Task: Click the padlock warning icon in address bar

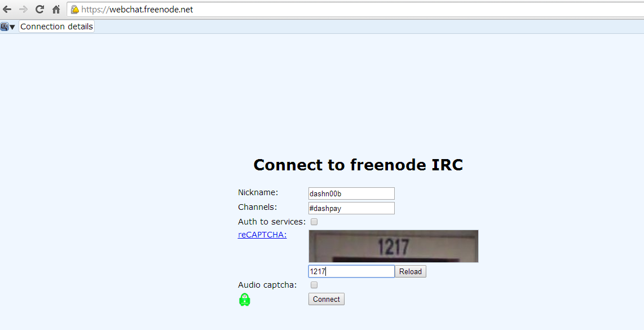Action: coord(75,10)
